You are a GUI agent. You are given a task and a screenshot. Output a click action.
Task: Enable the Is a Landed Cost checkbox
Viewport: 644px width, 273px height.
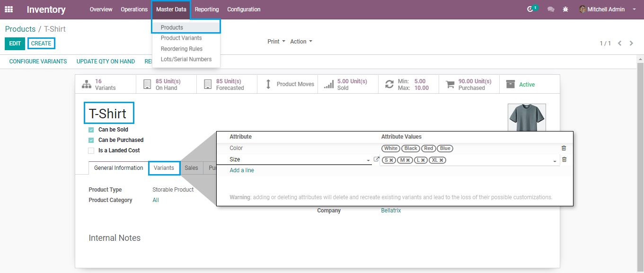click(91, 150)
